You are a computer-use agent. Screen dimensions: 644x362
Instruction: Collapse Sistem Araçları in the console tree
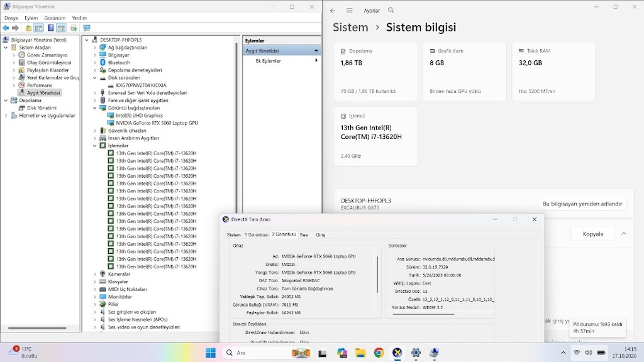tap(6, 48)
